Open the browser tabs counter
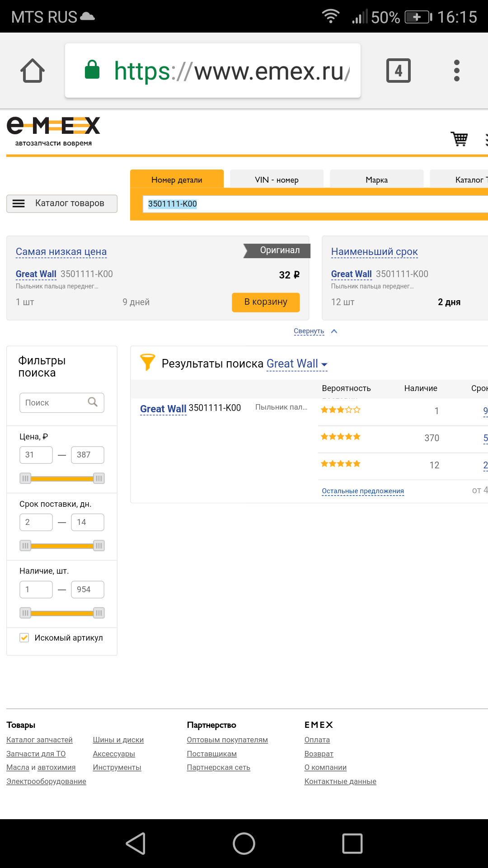488x868 pixels. point(398,71)
